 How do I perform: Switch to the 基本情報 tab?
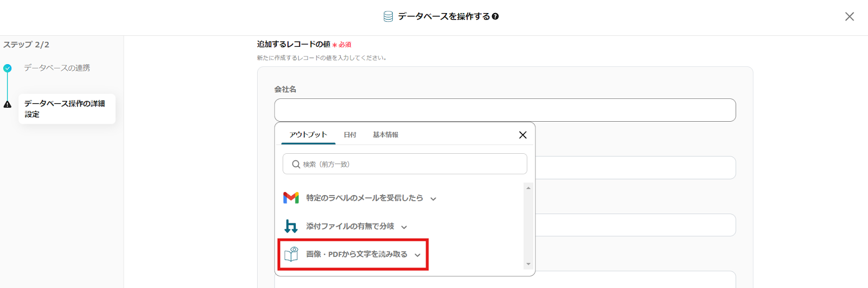[x=386, y=135]
